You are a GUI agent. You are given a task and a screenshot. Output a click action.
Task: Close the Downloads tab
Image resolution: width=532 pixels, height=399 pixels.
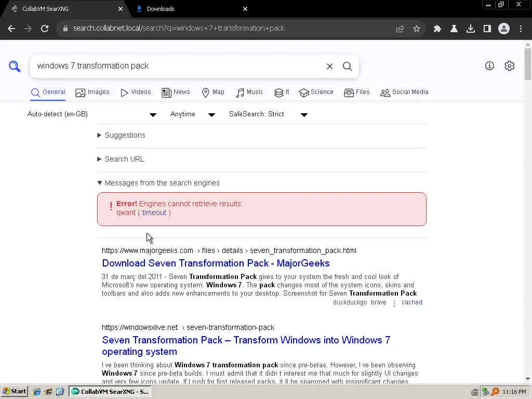click(x=245, y=9)
